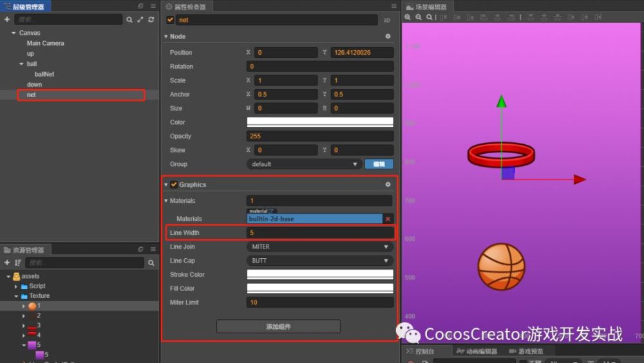Screen dimensions: 644x363
Task: Click the hierarchy search field
Action: pyautogui.click(x=68, y=19)
